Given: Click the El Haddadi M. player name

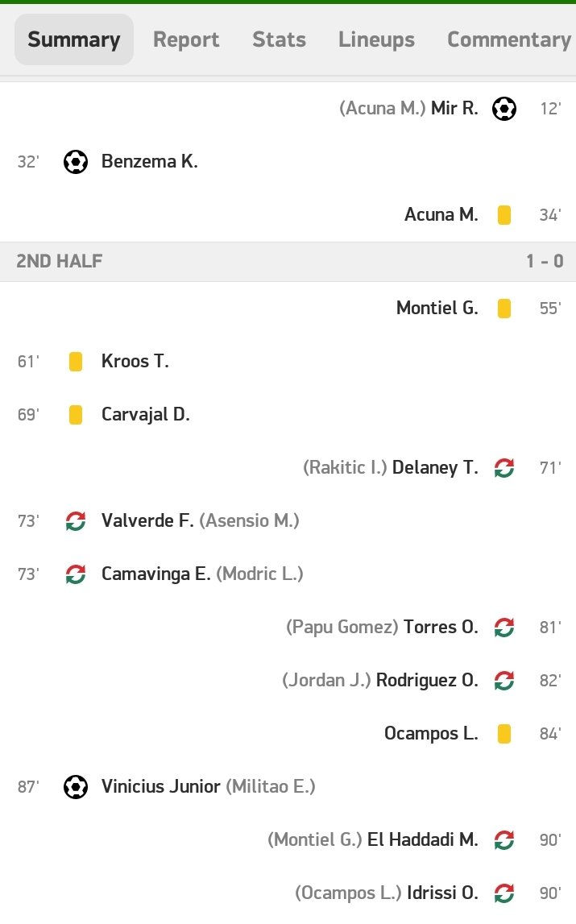Looking at the screenshot, I should click(423, 839).
